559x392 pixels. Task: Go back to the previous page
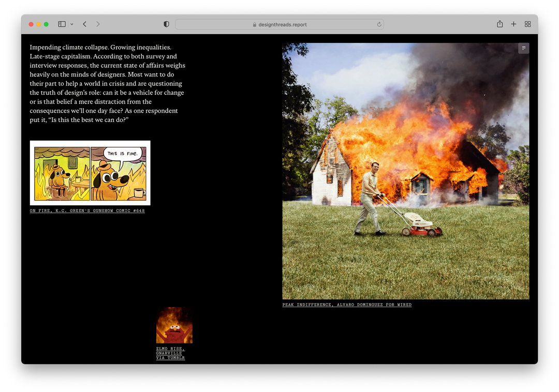click(84, 24)
